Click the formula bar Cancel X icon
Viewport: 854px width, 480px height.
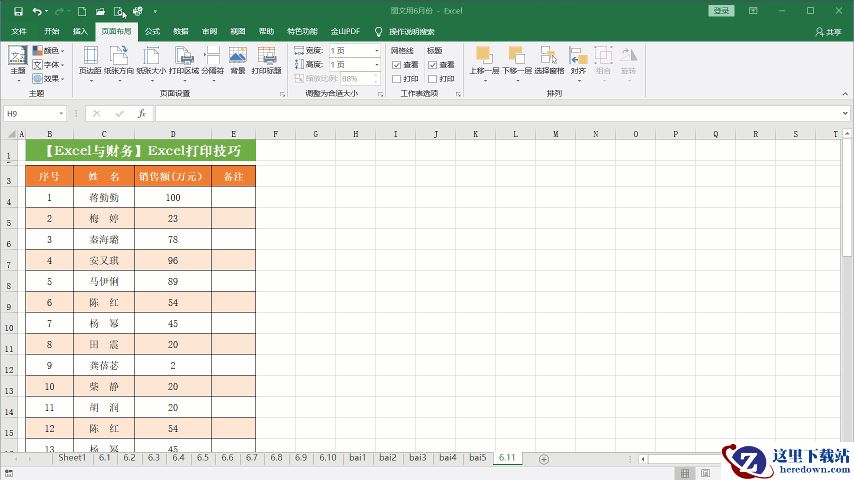click(x=96, y=113)
